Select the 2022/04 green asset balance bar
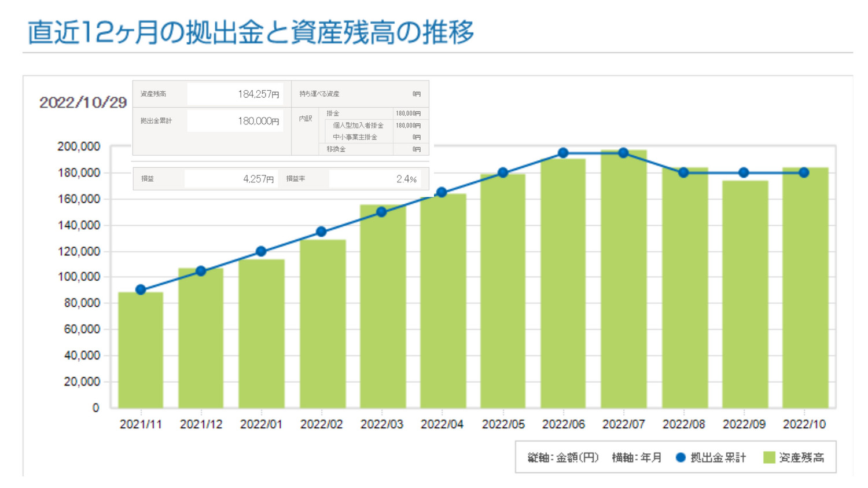The width and height of the screenshot is (868, 488). [443, 301]
